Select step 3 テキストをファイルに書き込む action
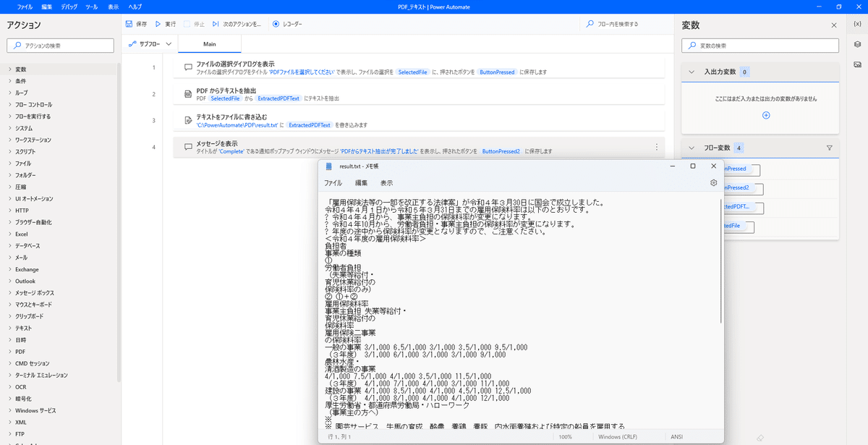This screenshot has width=868, height=445. tap(420, 120)
